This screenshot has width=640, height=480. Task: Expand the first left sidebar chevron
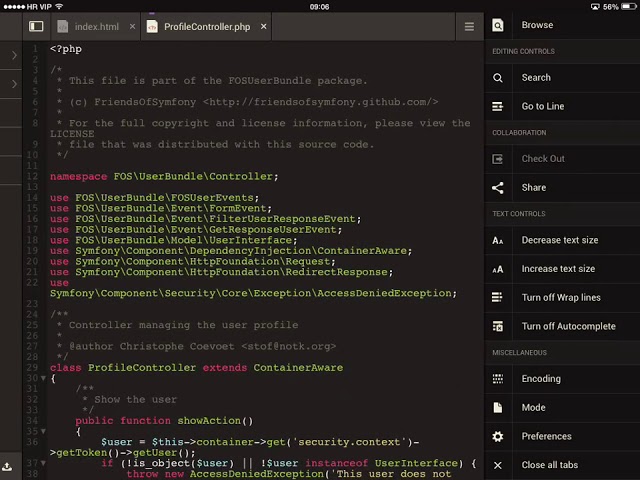(x=14, y=55)
